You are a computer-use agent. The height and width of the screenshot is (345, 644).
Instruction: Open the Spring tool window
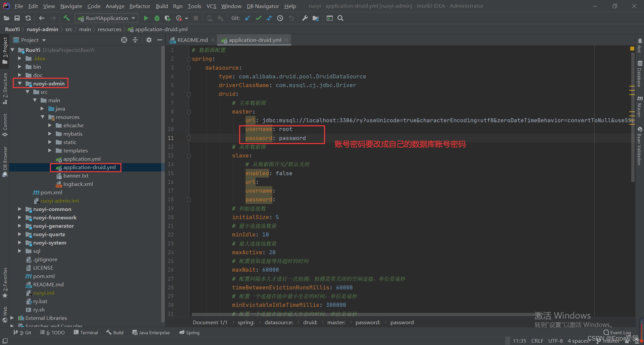pos(190,333)
